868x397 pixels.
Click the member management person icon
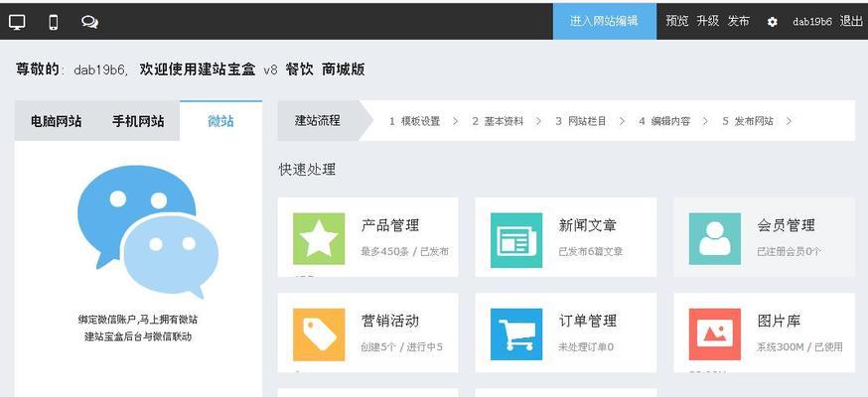click(715, 239)
